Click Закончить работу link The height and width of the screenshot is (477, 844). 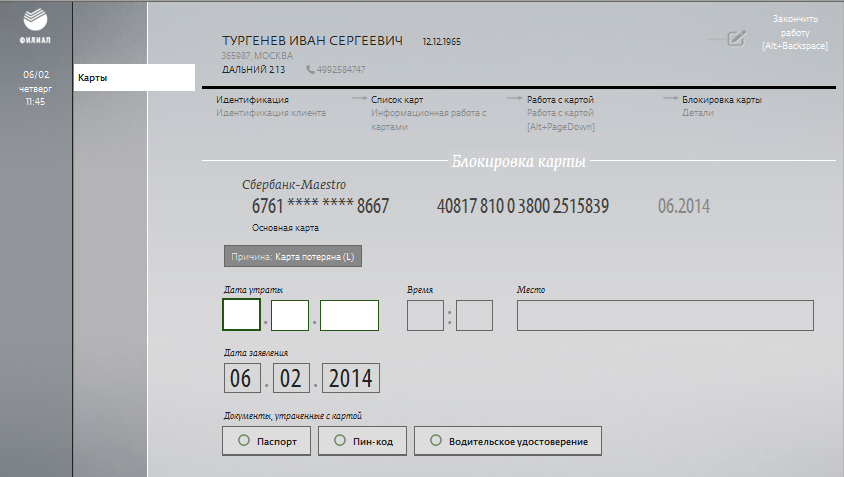795,32
